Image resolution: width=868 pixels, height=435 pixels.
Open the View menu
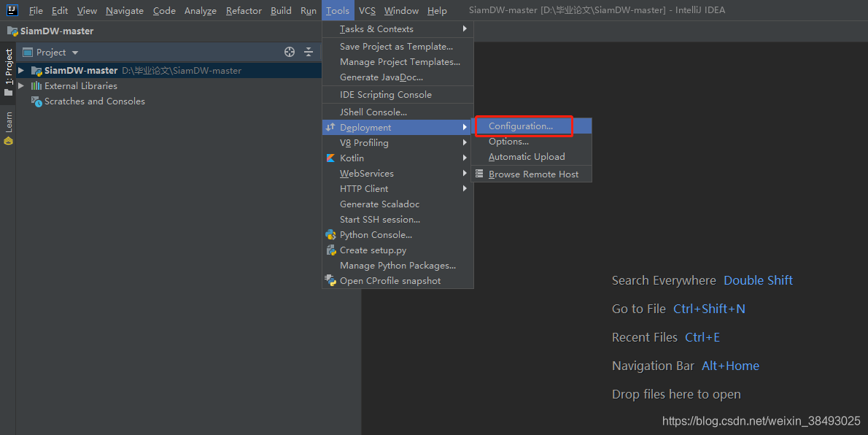(87, 10)
